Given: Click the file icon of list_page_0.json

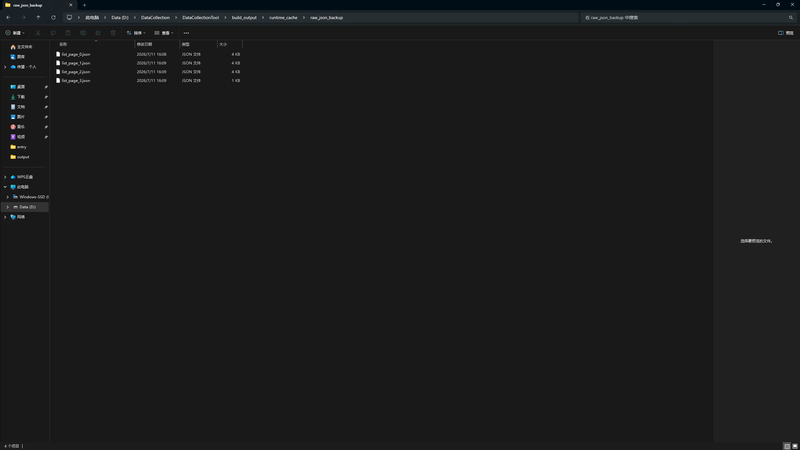Looking at the screenshot, I should [58, 54].
